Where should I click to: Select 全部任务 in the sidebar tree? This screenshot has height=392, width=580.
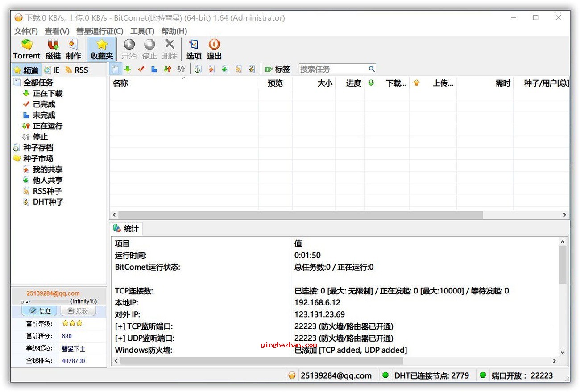point(38,83)
